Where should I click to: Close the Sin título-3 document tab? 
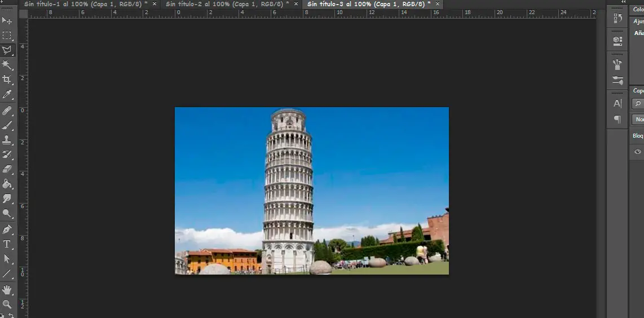coord(437,4)
